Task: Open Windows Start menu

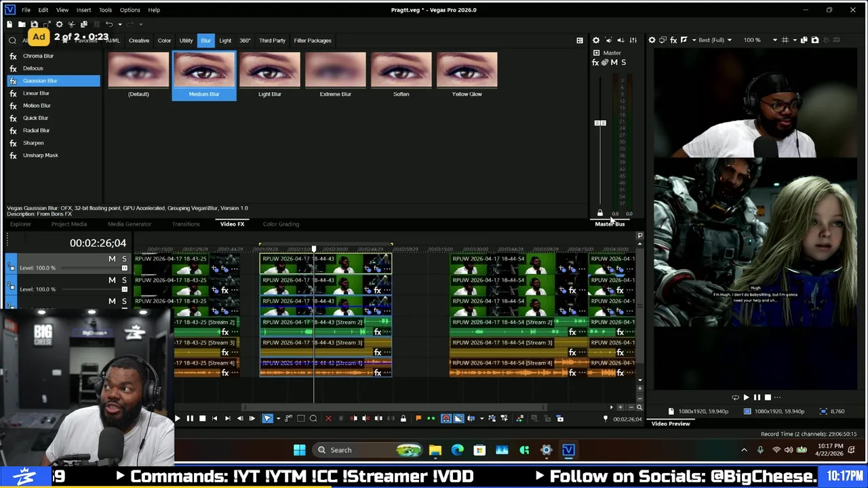Action: [x=299, y=450]
